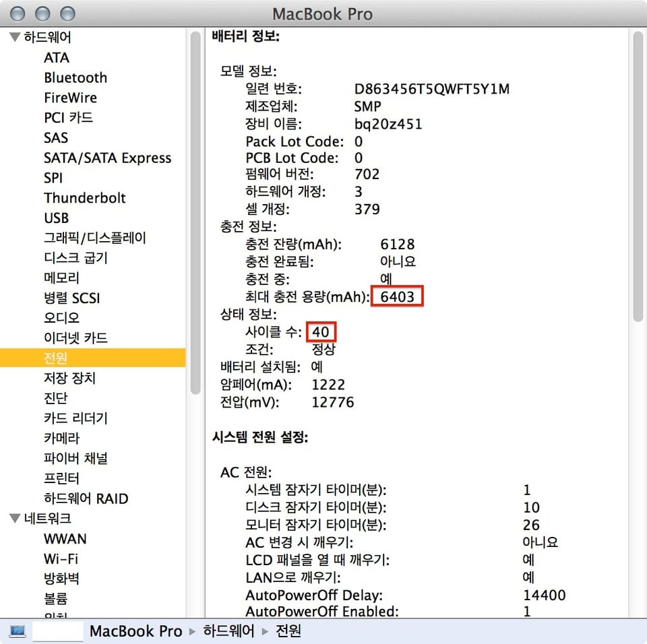Click the computer icon in the status bar
Screen dimensions: 647x644
coord(18,631)
